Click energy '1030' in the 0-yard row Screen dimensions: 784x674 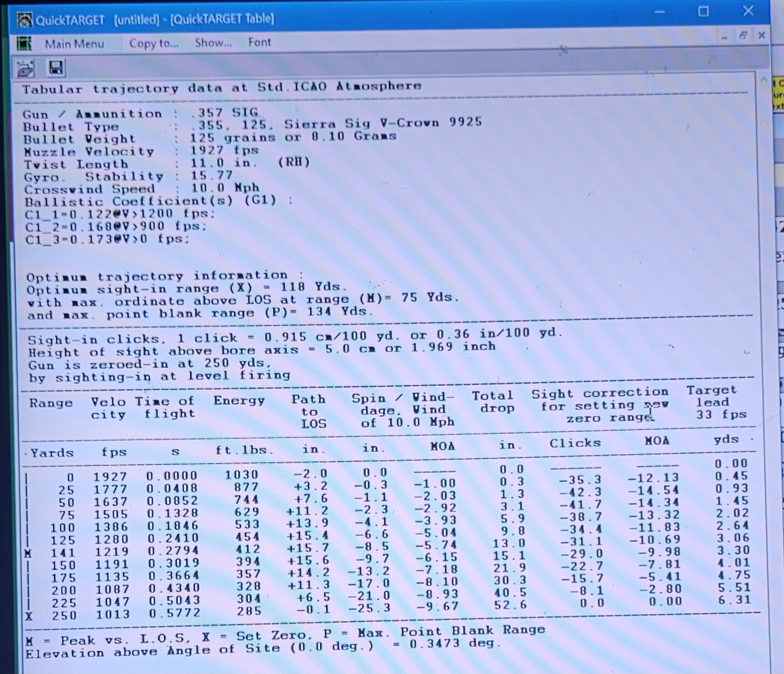click(x=241, y=475)
